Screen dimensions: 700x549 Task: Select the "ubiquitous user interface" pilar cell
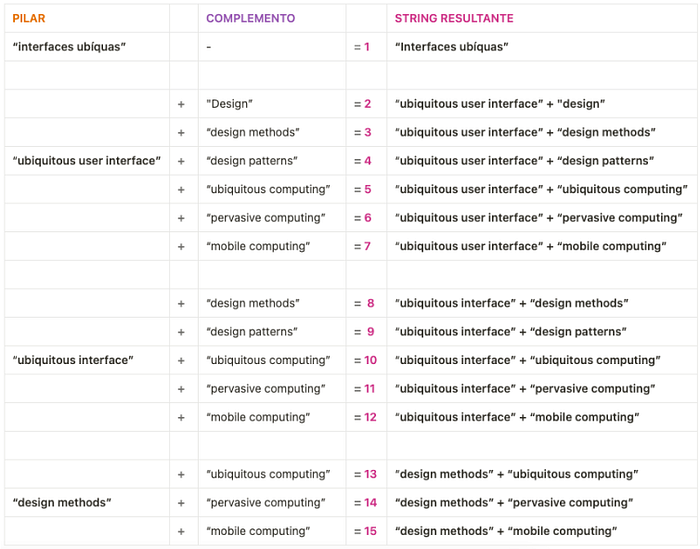pyautogui.click(x=87, y=161)
